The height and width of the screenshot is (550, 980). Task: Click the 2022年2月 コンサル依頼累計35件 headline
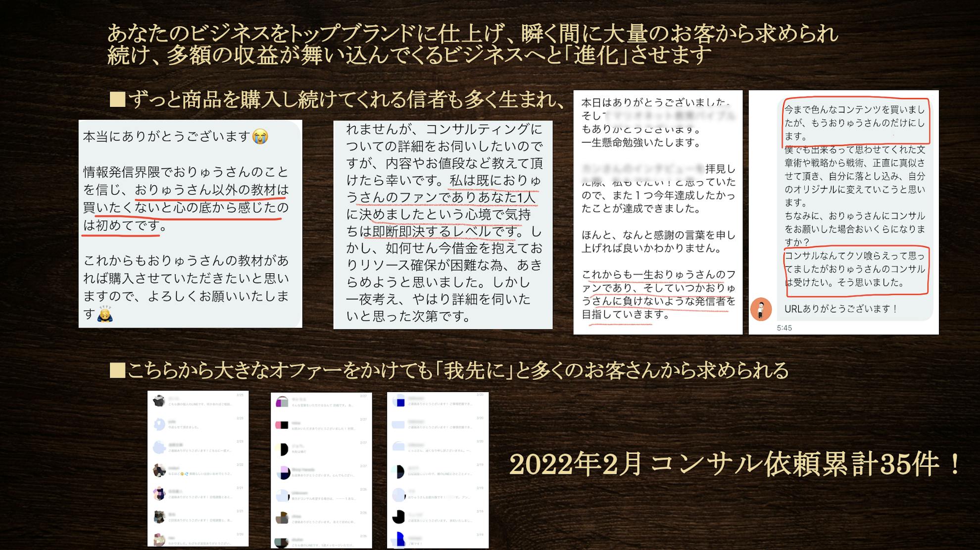(735, 464)
